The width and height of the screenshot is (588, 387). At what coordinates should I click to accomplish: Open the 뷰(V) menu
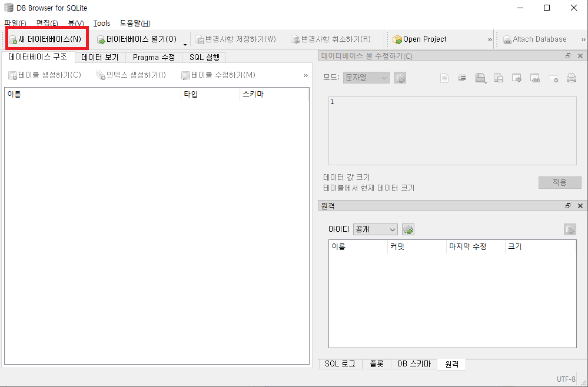tap(76, 23)
